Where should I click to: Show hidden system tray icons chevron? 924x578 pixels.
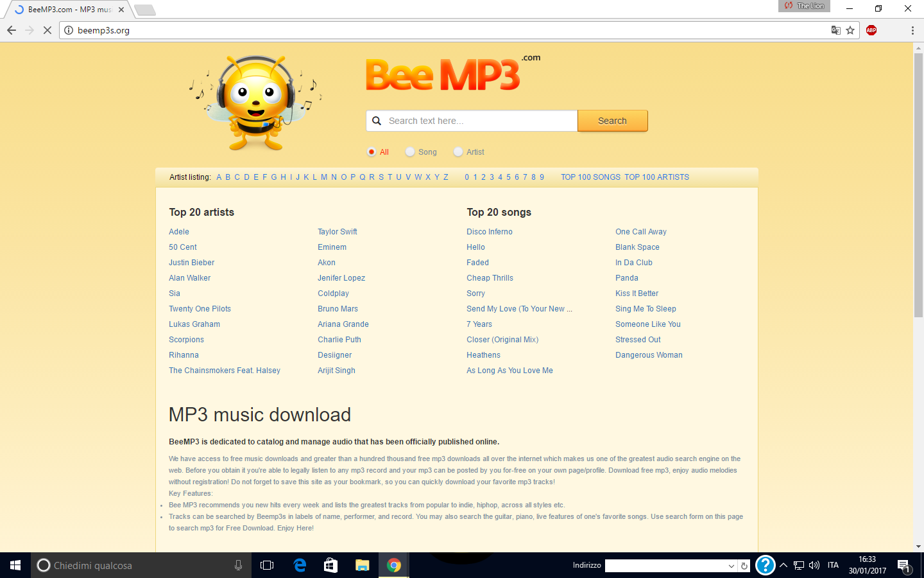coord(783,565)
